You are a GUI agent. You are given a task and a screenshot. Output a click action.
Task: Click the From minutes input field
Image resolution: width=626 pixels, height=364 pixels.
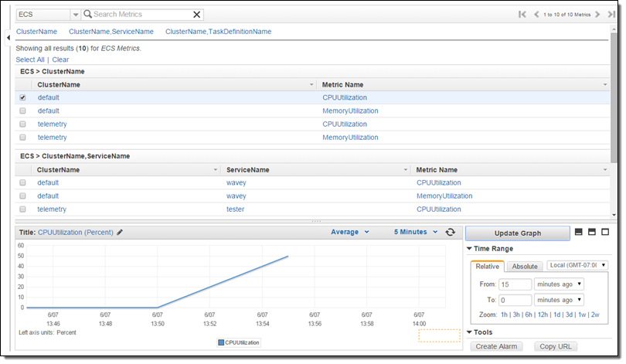[515, 284]
